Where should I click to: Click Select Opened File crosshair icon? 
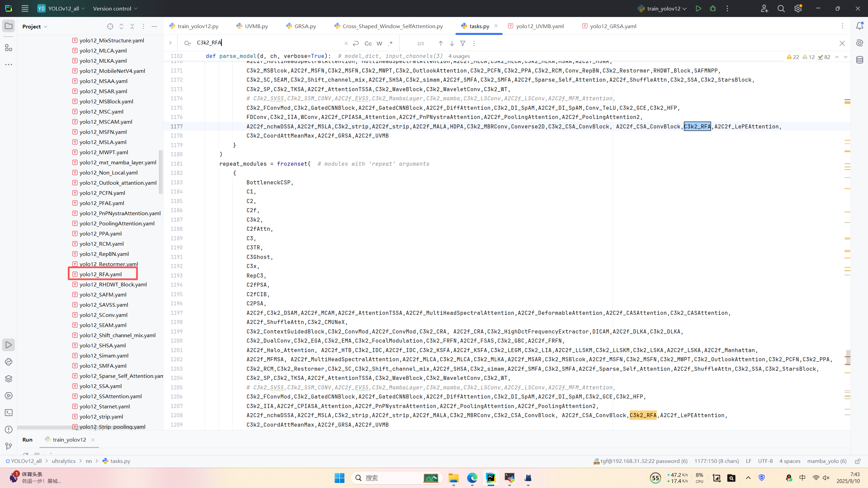click(x=110, y=26)
